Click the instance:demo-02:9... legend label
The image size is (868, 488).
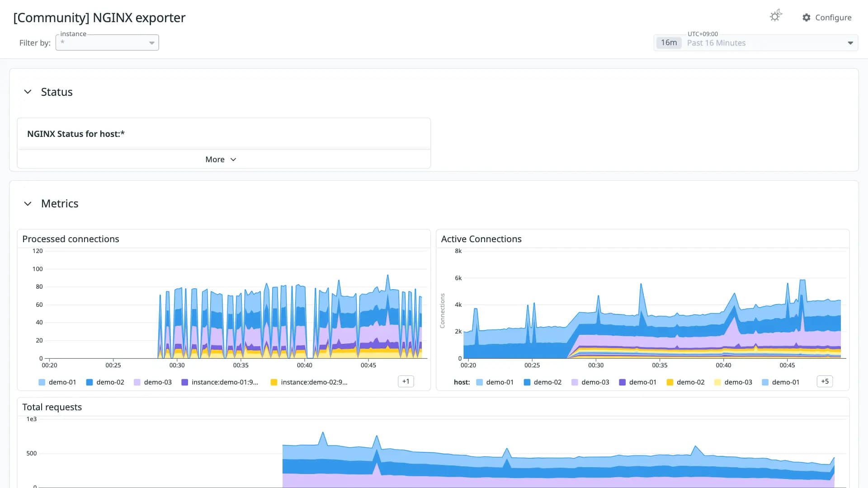314,382
